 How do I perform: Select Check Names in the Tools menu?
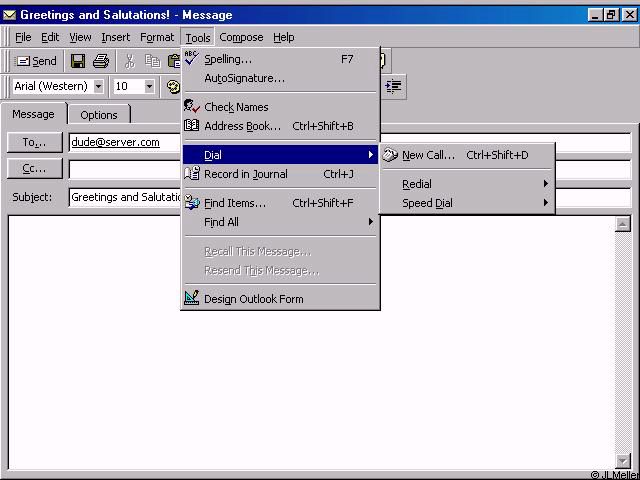[x=280, y=107]
